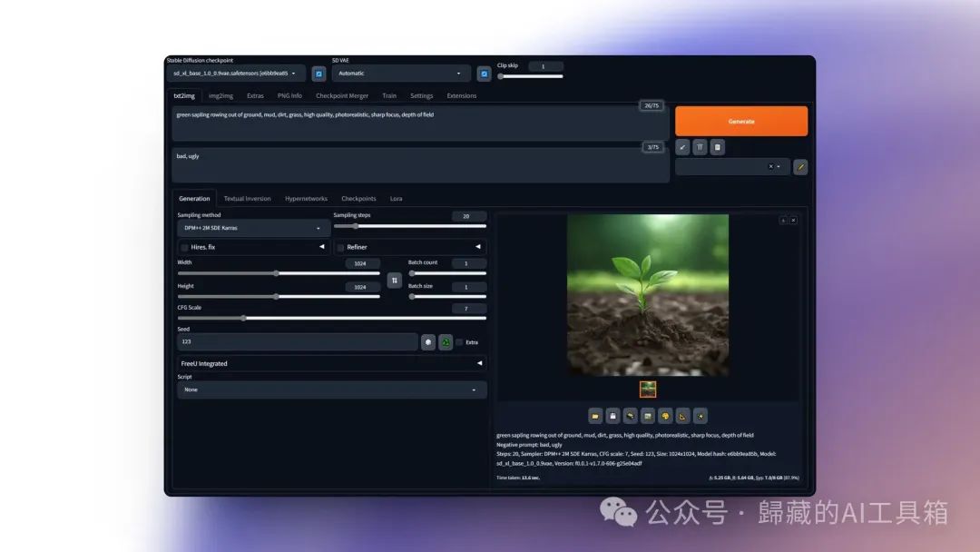Clear the styles selection with the X
This screenshot has width=980, height=552.
[x=770, y=167]
